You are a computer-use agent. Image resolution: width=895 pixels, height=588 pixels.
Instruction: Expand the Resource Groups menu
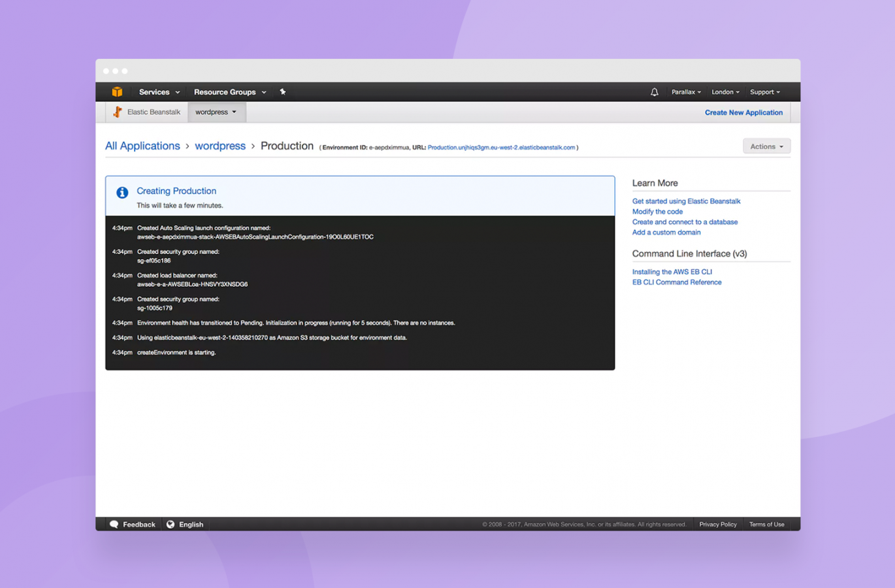pyautogui.click(x=230, y=92)
